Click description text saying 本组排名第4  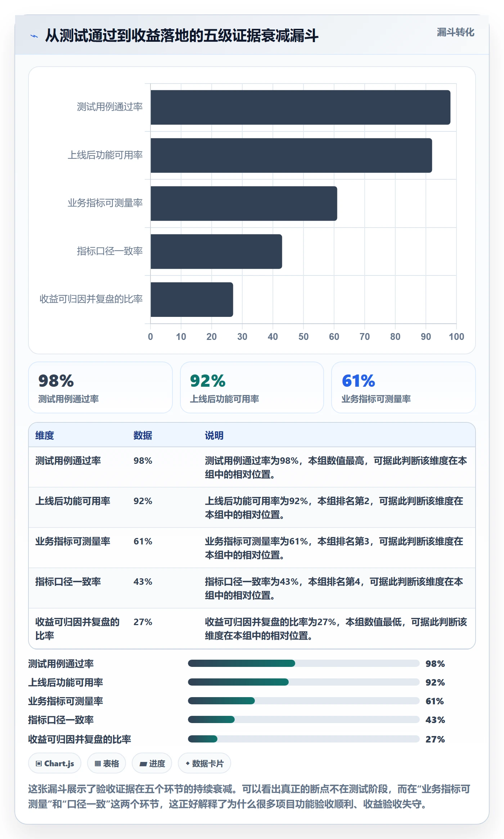(334, 582)
